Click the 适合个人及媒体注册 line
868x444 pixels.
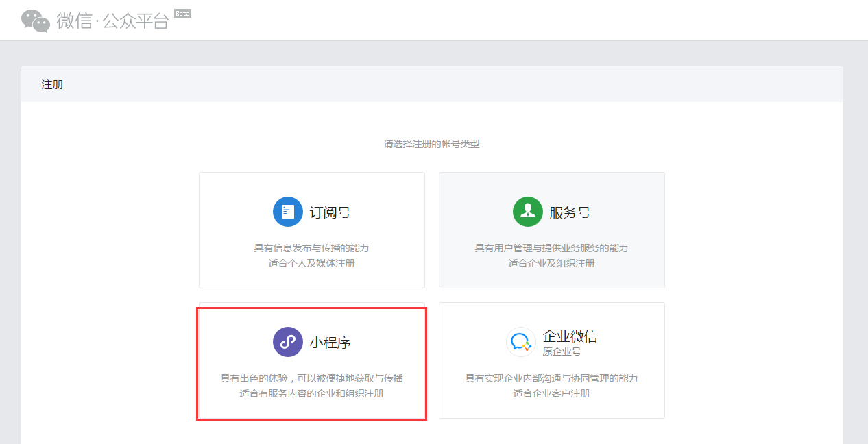click(x=311, y=263)
